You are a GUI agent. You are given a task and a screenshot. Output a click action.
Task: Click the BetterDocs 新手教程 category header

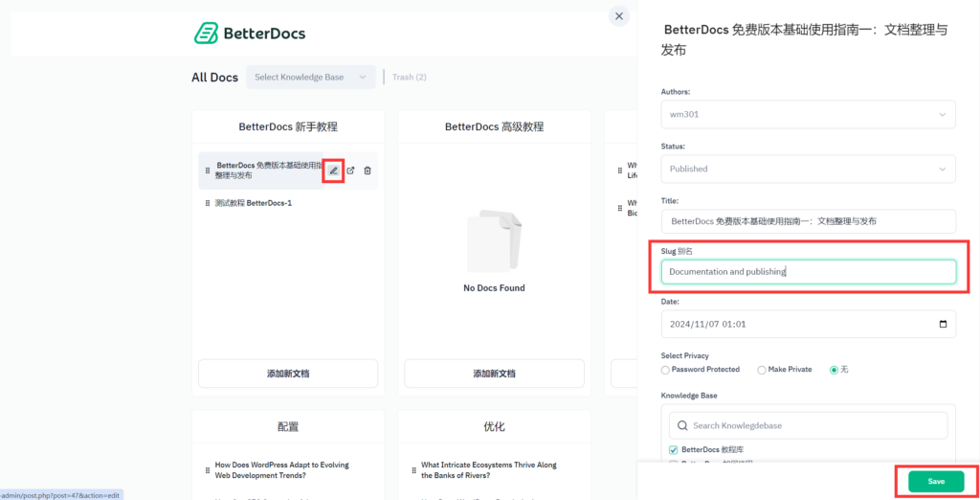288,127
